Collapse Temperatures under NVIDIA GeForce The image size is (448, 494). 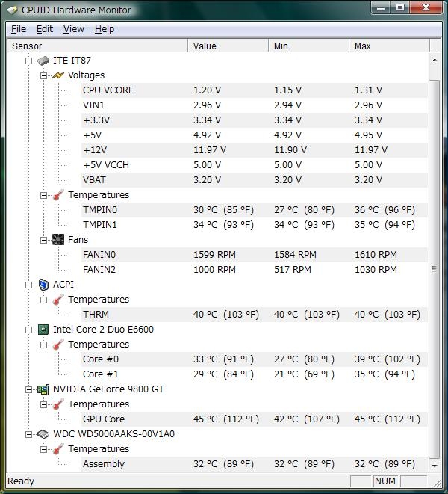43,404
